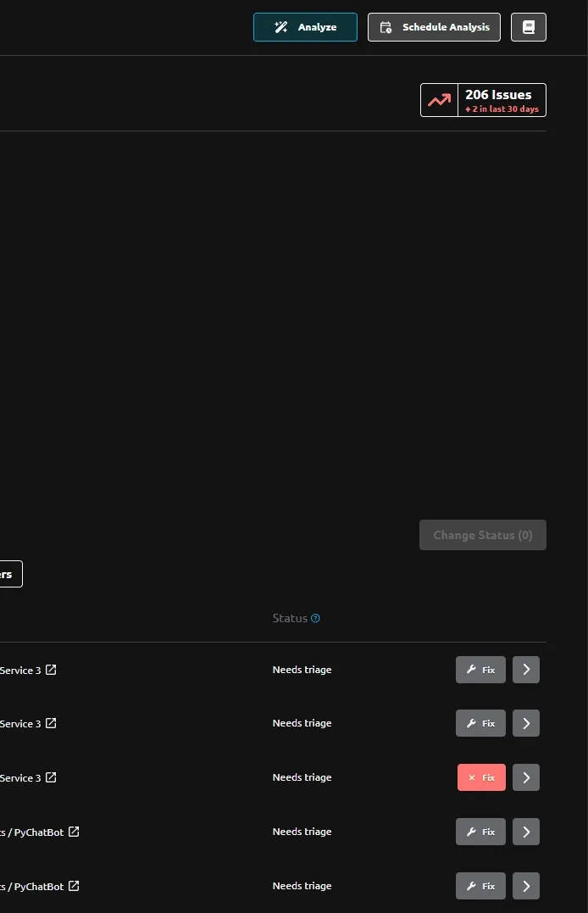Open the Schedule Analysis dialog

[x=434, y=27]
